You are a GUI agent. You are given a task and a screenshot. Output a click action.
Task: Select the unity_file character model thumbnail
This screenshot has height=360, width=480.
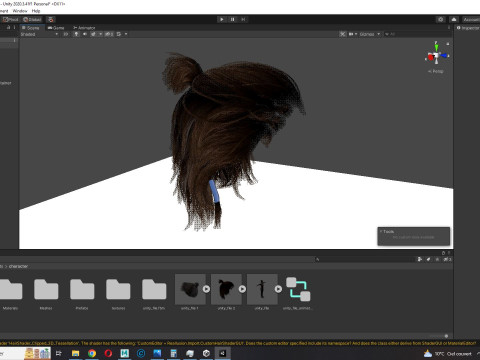262,289
